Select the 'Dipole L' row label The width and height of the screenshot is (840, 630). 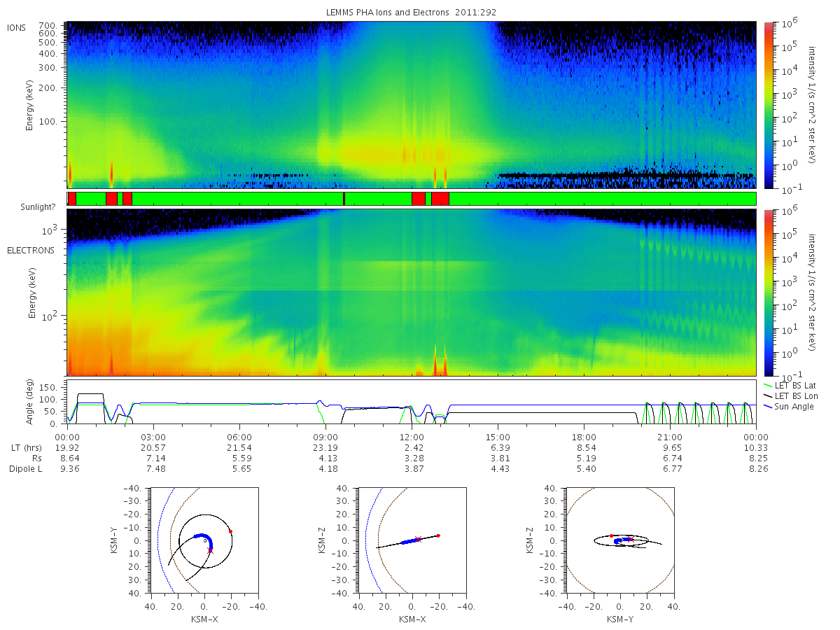(25, 468)
